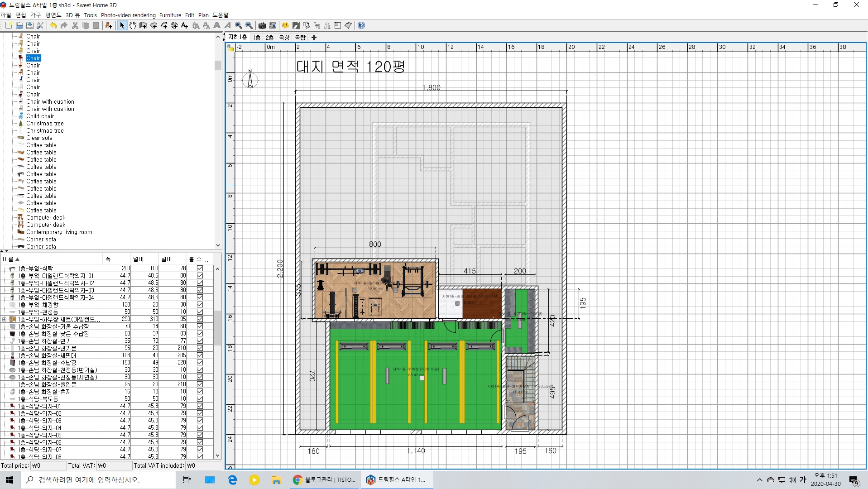Sort furniture list by 길이 column

173,259
